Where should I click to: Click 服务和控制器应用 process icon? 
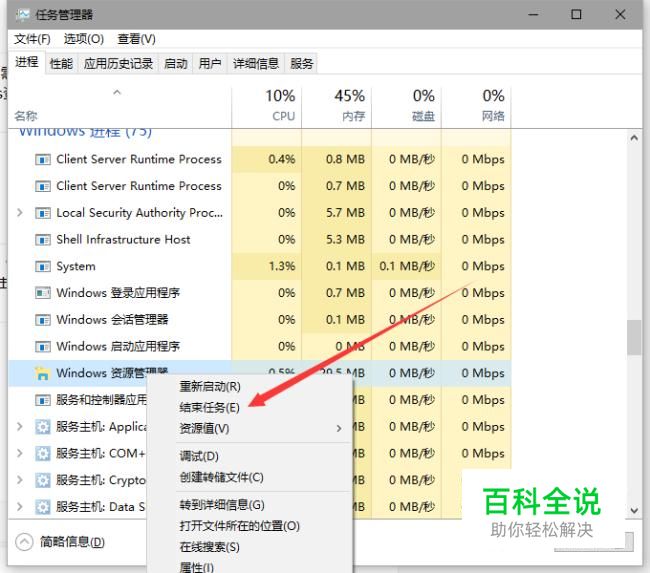tap(43, 400)
